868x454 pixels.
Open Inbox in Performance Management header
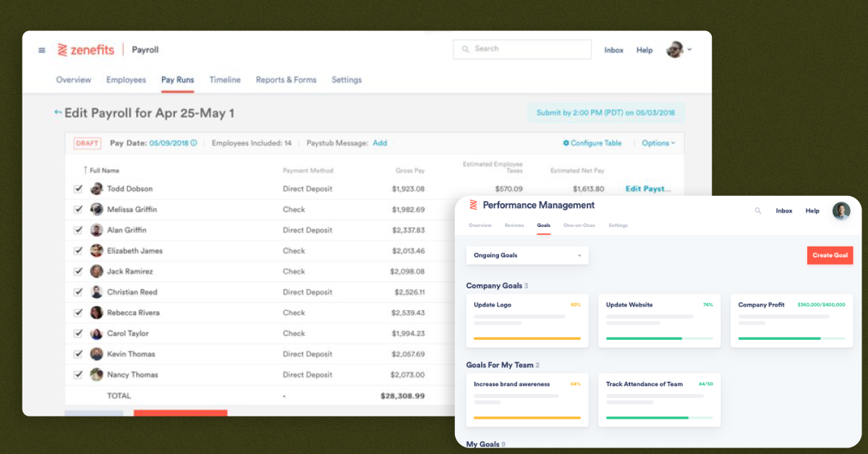[x=784, y=211]
